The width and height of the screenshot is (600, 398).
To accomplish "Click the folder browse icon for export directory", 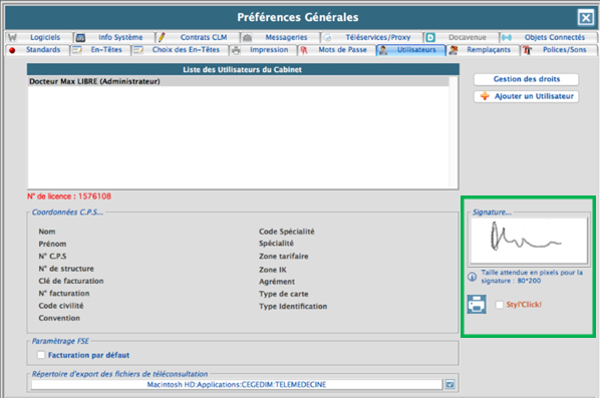I will 450,384.
